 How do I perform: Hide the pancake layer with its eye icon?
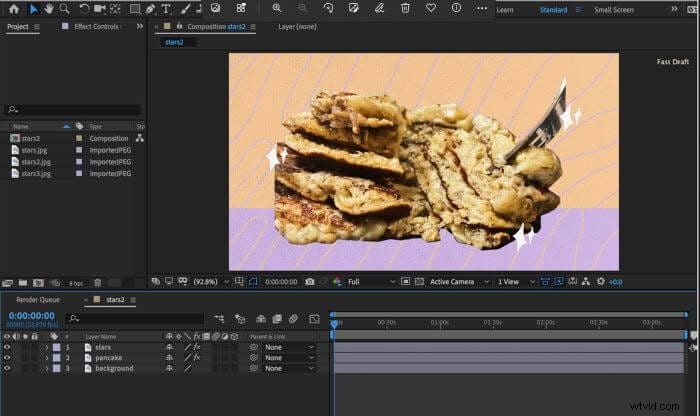pyautogui.click(x=7, y=358)
